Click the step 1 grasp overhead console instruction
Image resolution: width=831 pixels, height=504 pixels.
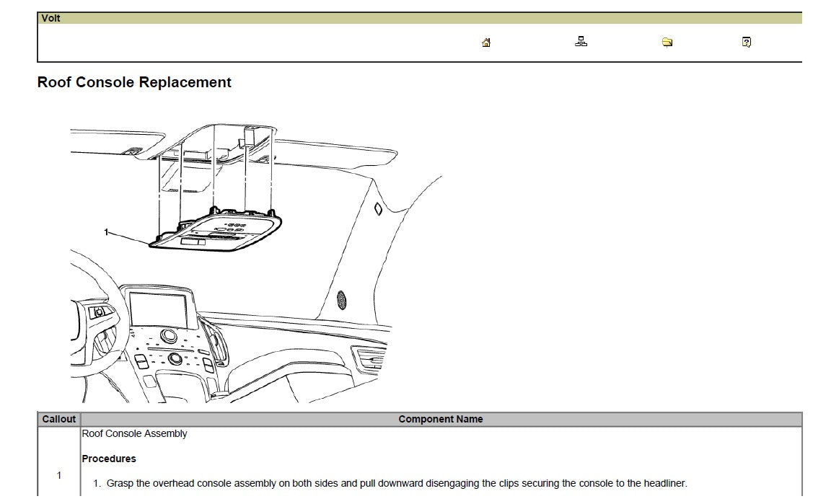[x=390, y=483]
